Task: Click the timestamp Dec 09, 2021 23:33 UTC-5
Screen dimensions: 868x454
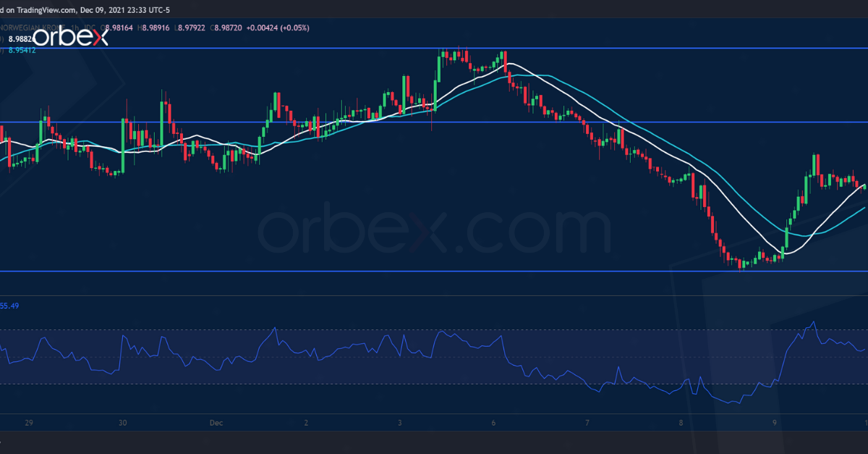Action: pos(125,10)
